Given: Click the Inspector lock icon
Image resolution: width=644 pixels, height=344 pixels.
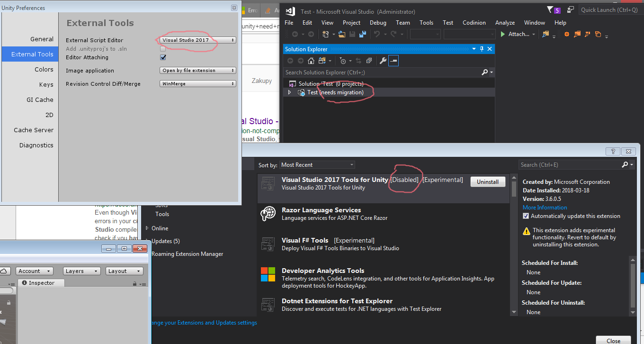Looking at the screenshot, I should click(x=135, y=283).
